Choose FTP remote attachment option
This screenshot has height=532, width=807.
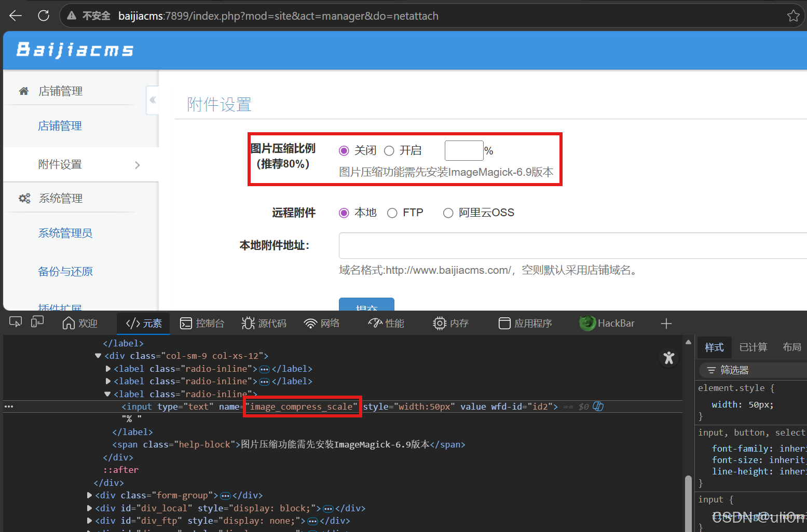[x=392, y=213]
